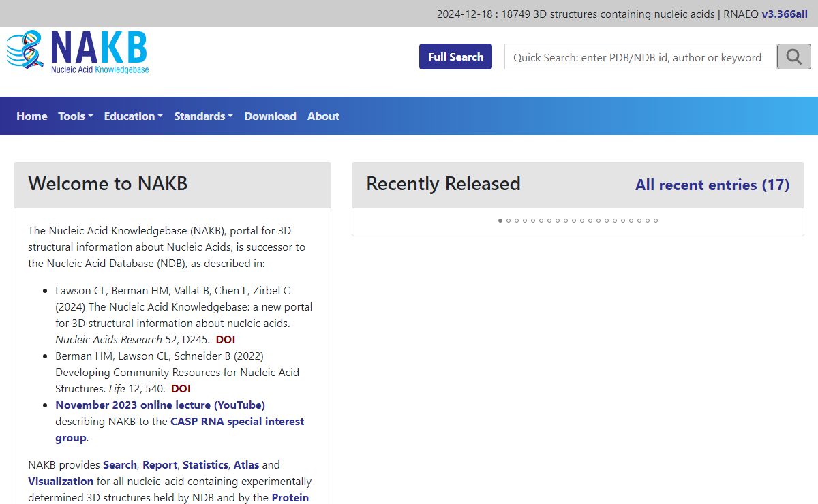Open the About menu item
818x504 pixels.
323,116
